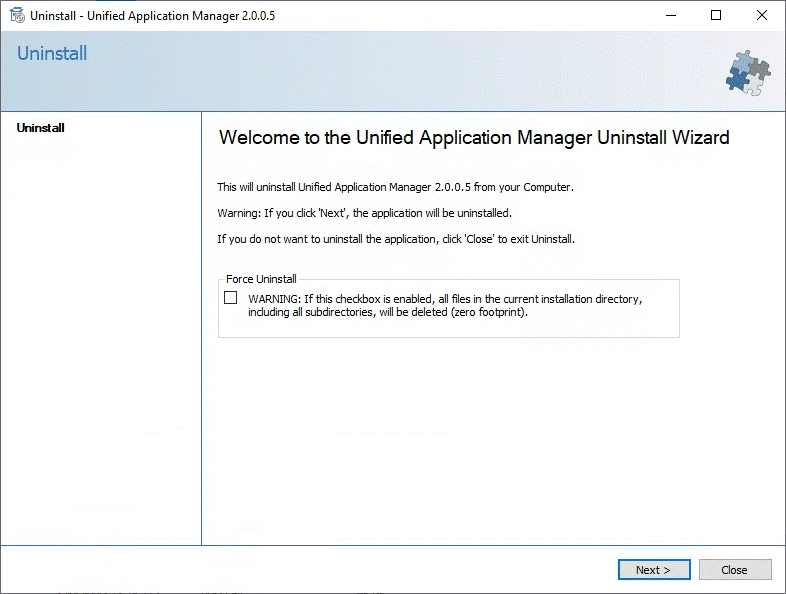Click the installer icon in the title bar

pos(17,16)
